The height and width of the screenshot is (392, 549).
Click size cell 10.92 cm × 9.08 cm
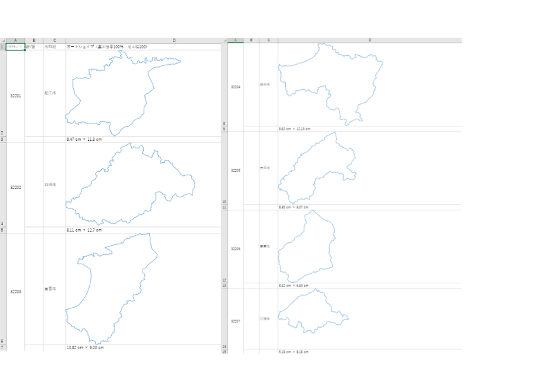point(144,347)
